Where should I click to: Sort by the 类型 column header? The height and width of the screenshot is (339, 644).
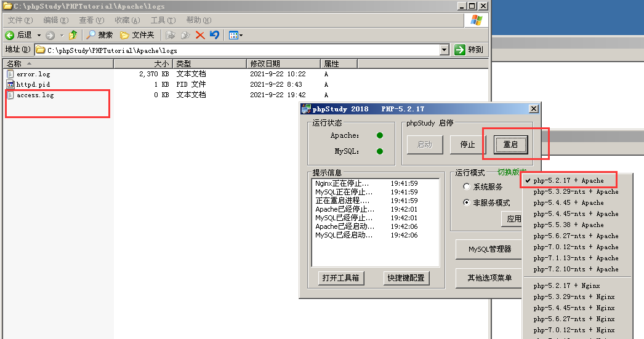[x=209, y=63]
